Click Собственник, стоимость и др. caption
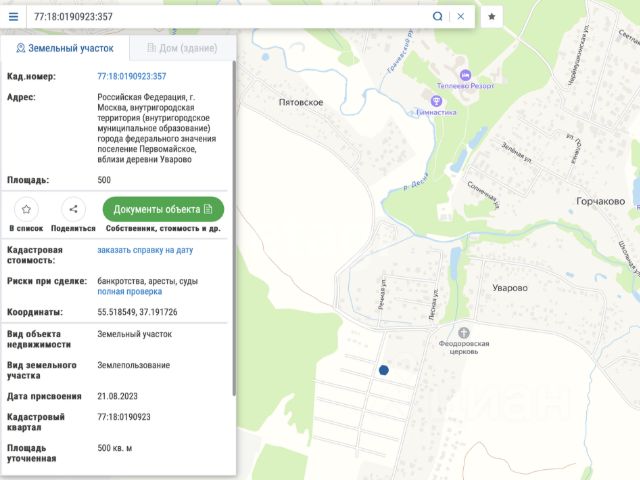The width and height of the screenshot is (640, 480). [x=163, y=229]
